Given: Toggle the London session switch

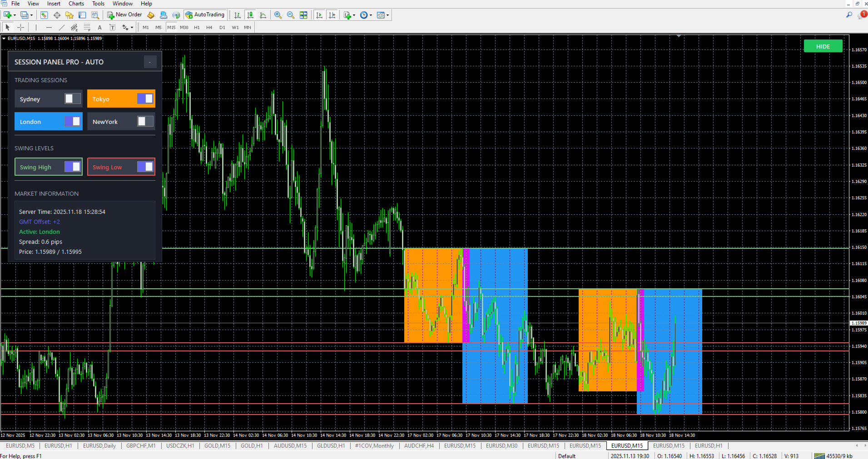Looking at the screenshot, I should [x=72, y=121].
